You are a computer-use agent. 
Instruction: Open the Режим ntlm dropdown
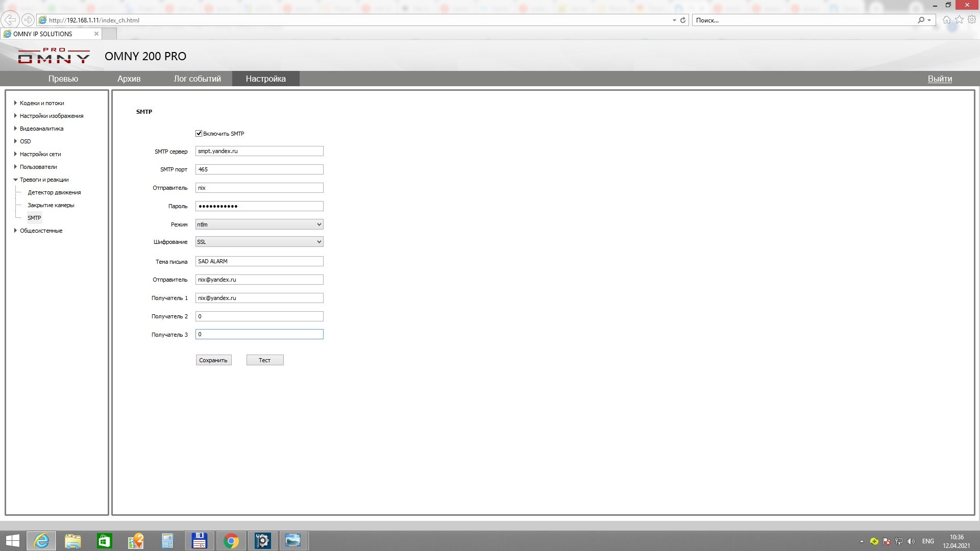[x=259, y=224]
